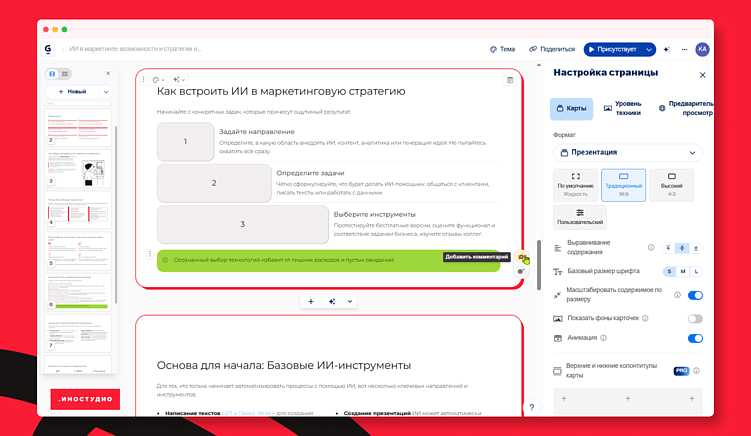The width and height of the screenshot is (751, 436).
Task: Click the green callout block drag handle
Action: 149,254
